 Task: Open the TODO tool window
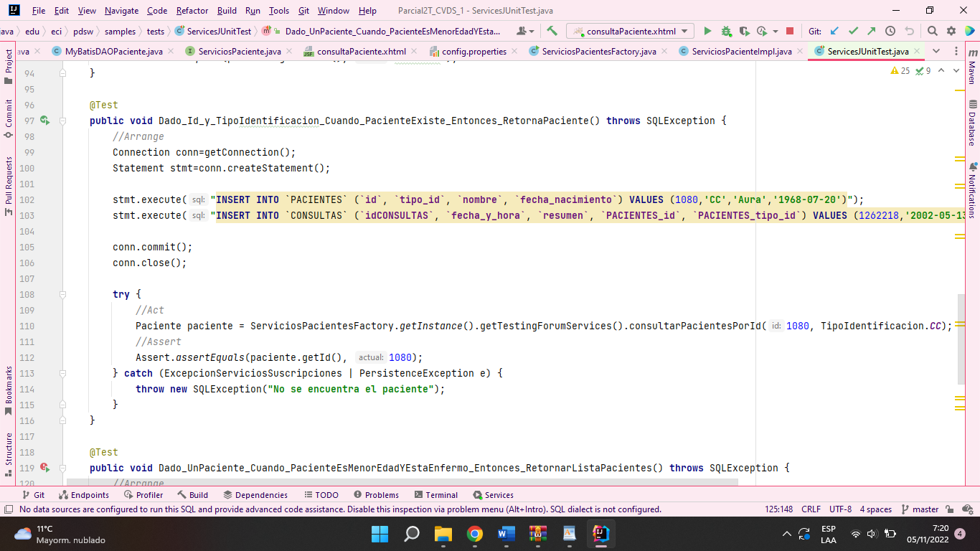coord(321,495)
